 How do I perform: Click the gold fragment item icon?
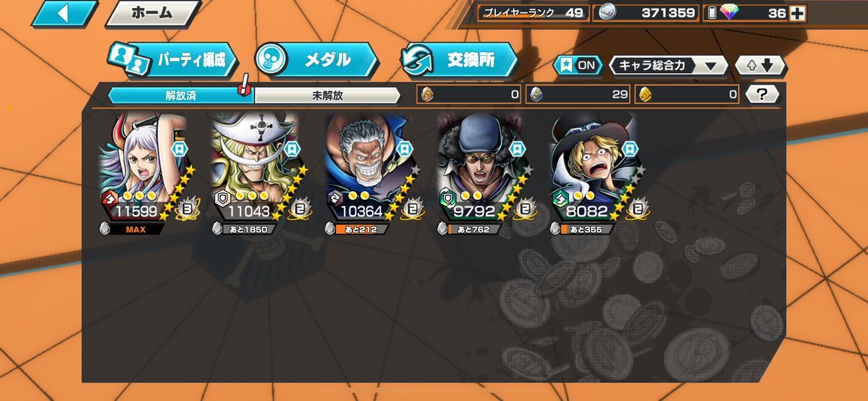[645, 95]
